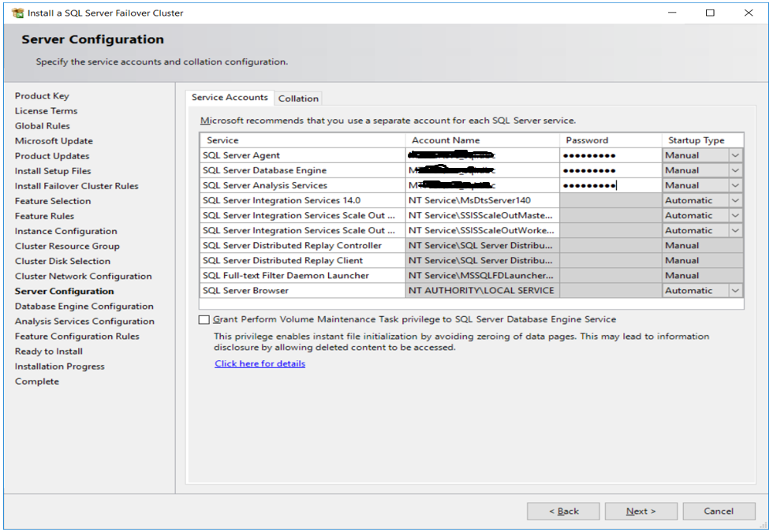Minimize the installer window
Image resolution: width=773 pixels, height=532 pixels.
tap(672, 13)
